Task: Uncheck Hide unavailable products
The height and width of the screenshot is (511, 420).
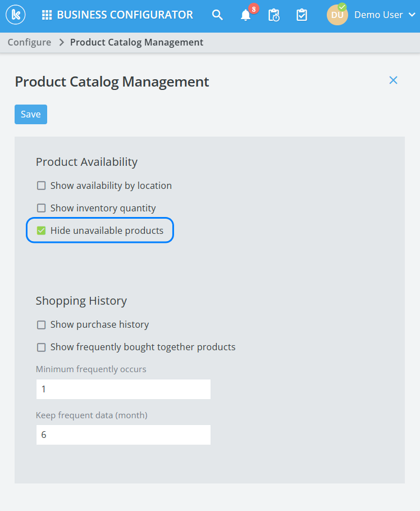Action: click(x=42, y=230)
